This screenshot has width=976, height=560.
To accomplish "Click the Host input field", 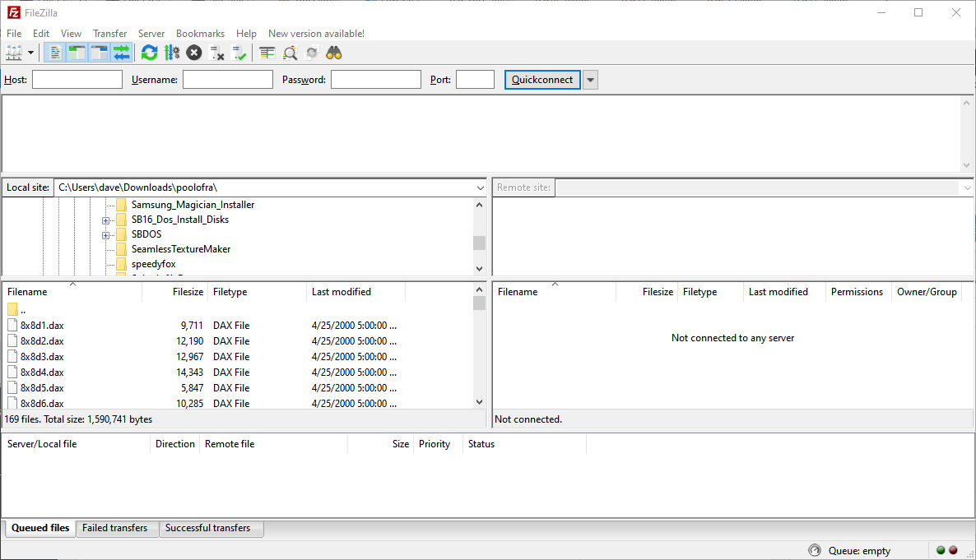I will click(x=77, y=80).
